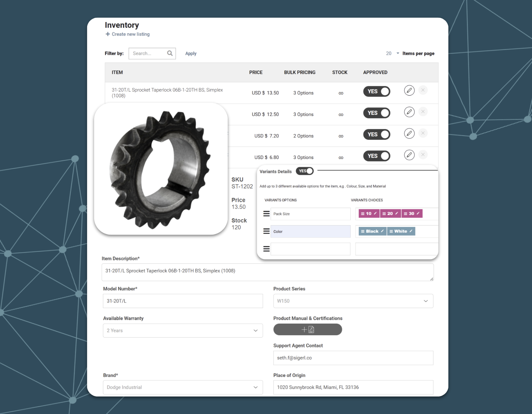The image size is (532, 414).
Task: Click the search magnifier icon
Action: (x=170, y=53)
